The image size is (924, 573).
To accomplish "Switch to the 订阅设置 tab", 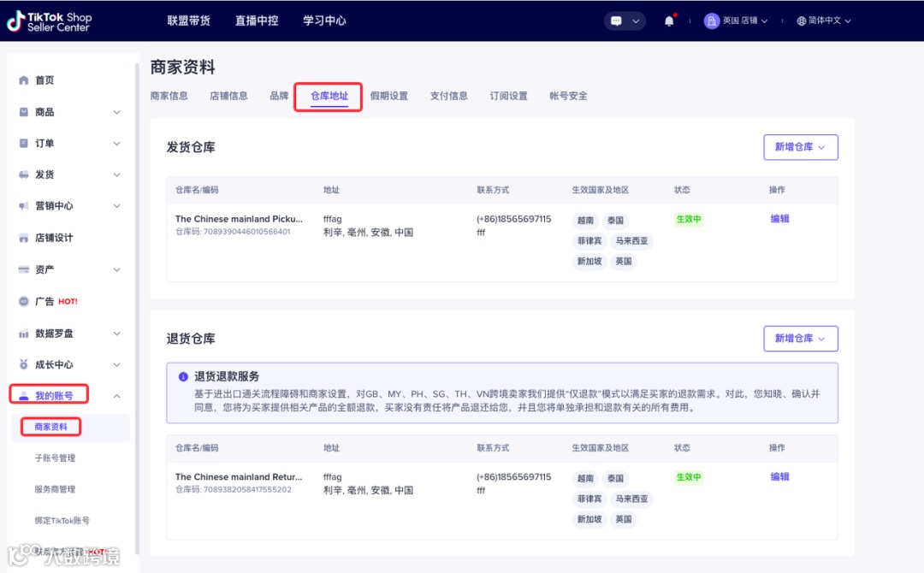I will coord(508,96).
